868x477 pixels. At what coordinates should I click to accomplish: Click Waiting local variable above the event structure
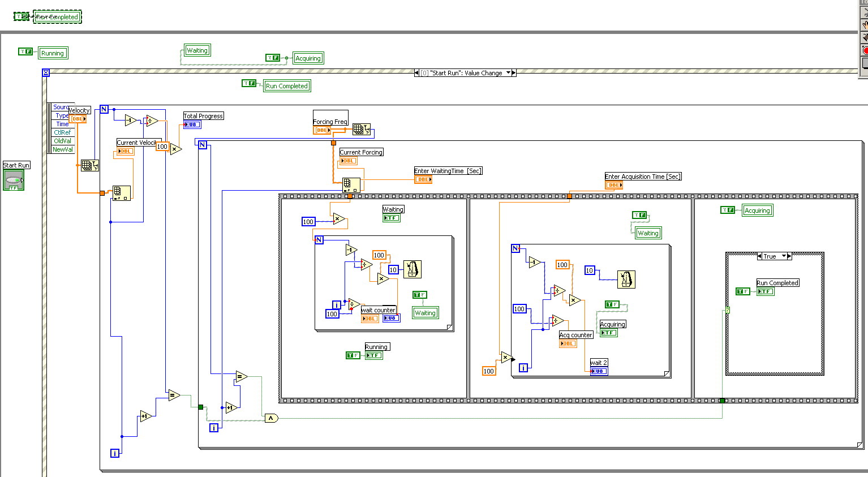pos(197,50)
